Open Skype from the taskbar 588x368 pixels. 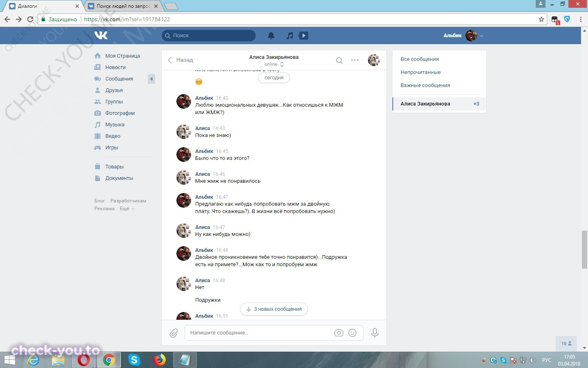(x=134, y=360)
